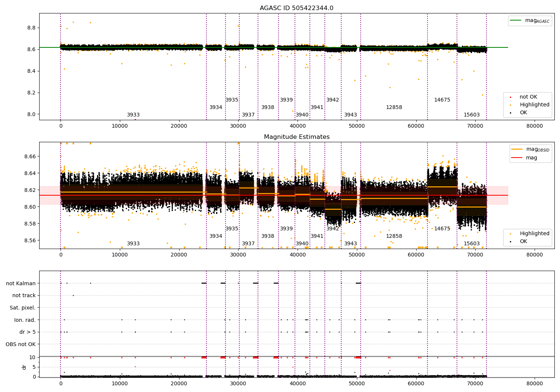Select 'not OK' legend entry in top plot
The width and height of the screenshot is (560, 392).
(x=524, y=97)
